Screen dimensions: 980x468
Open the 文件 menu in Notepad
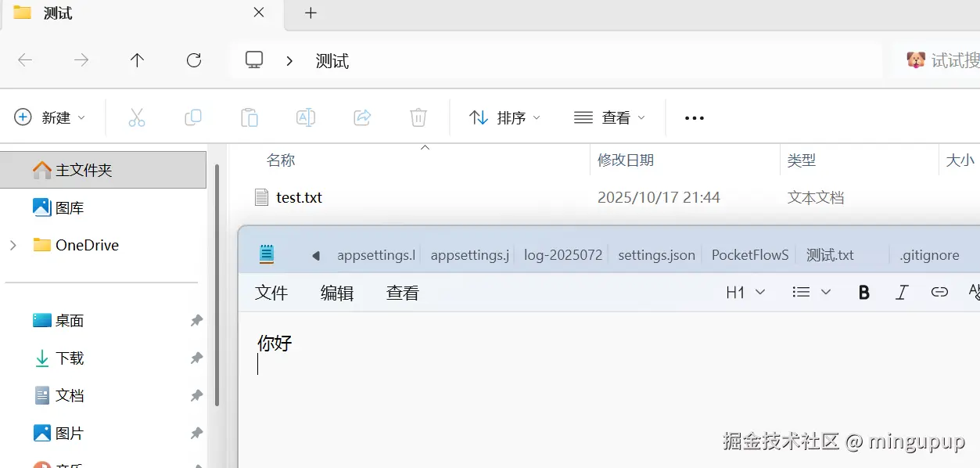(x=271, y=292)
